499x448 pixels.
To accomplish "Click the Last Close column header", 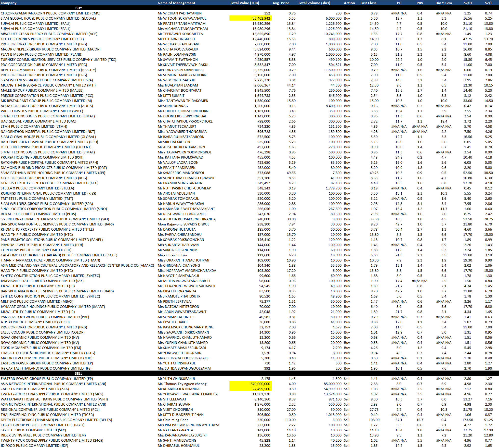I will 368,3.
